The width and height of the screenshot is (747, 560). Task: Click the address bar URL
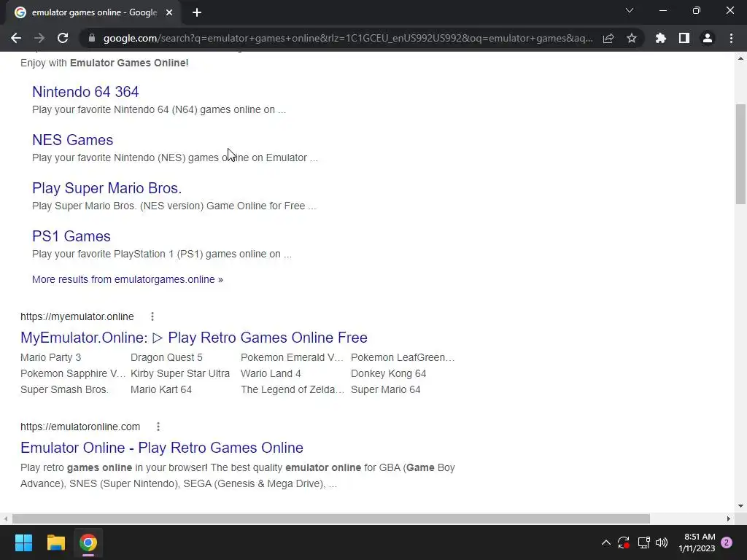pos(348,38)
